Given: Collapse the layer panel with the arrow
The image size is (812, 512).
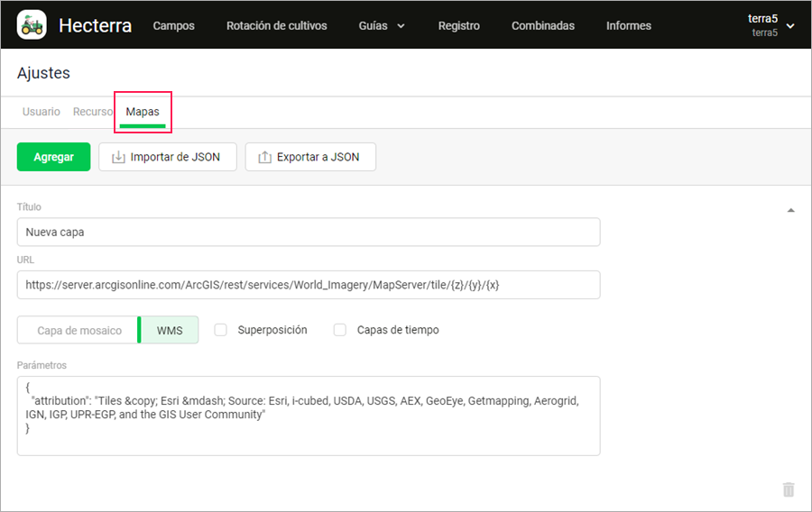Looking at the screenshot, I should (790, 210).
